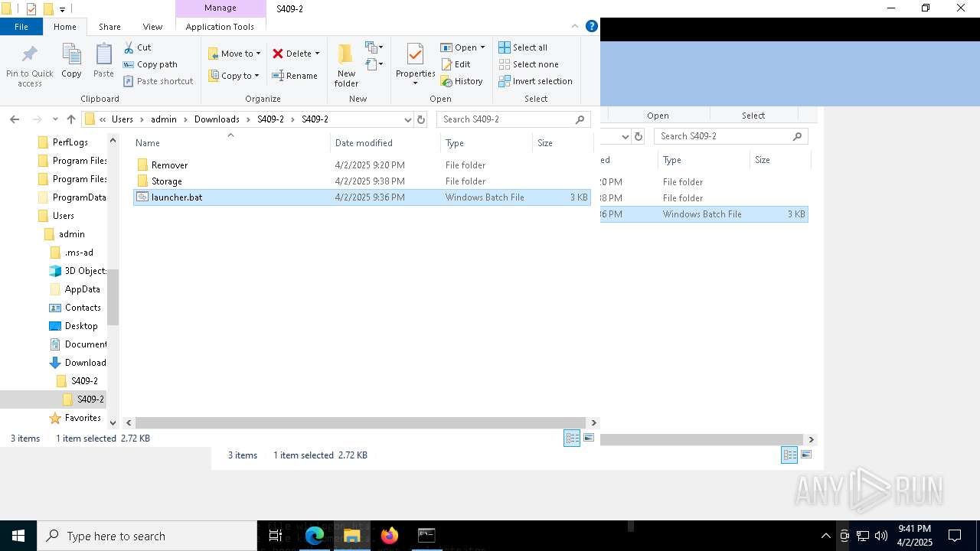
Task: Open New item dropdown
Action: coord(374,47)
